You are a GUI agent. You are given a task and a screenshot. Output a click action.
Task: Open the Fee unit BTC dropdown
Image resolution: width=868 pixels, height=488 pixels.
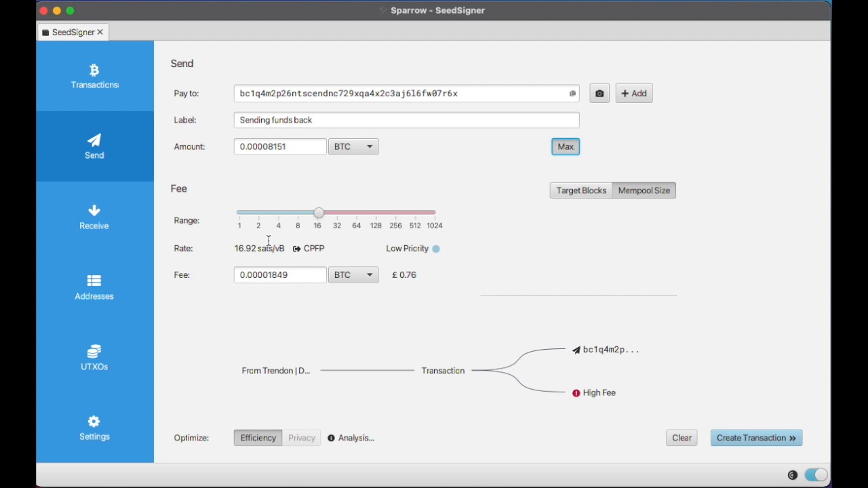pyautogui.click(x=353, y=275)
